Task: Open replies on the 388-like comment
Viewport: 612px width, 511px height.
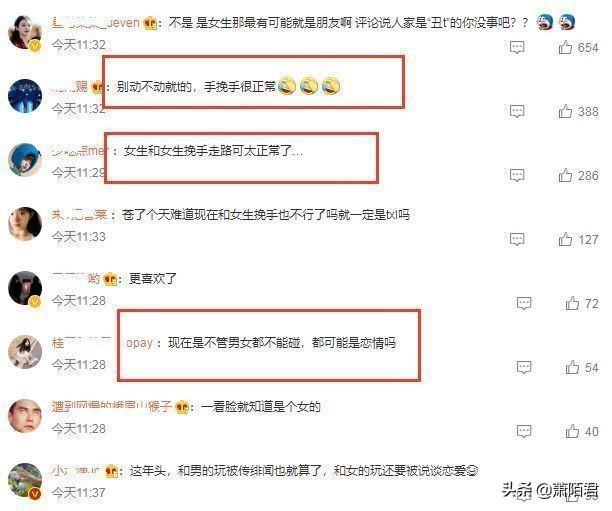Action: pos(517,112)
